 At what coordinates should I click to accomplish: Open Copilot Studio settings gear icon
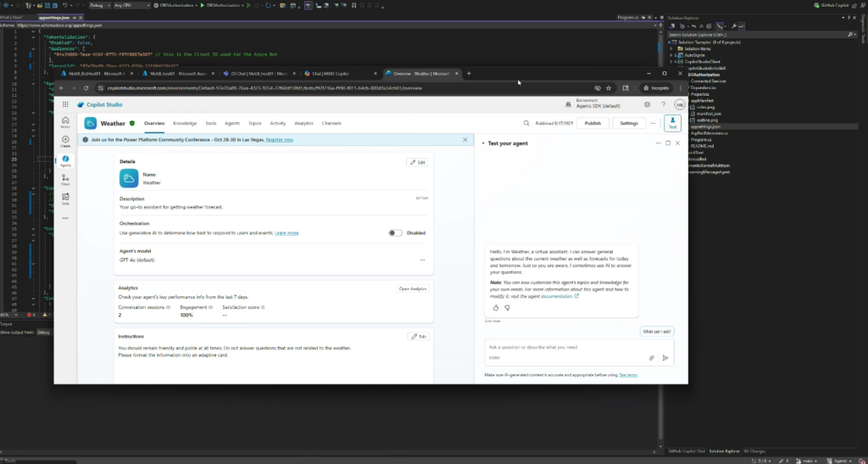click(x=647, y=104)
